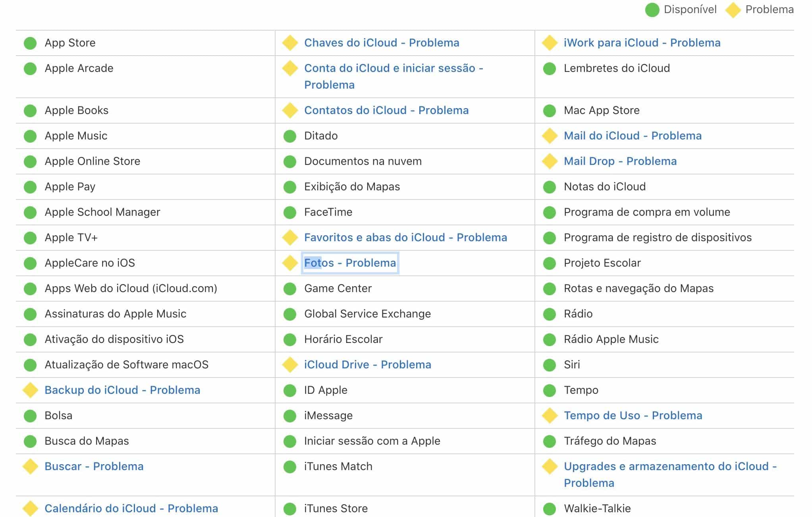Click yellow diamond icon beside Backup do iCloud
812x517 pixels.
coord(30,390)
